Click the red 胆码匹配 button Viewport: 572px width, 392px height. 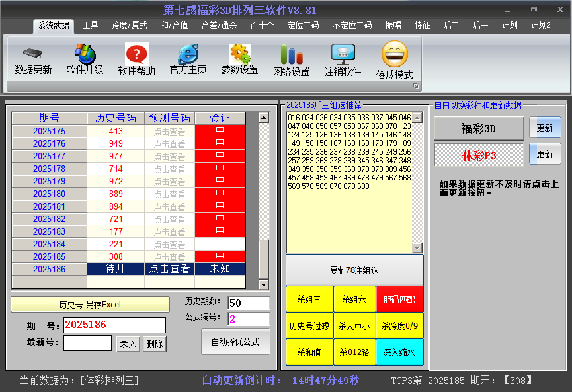pyautogui.click(x=399, y=299)
